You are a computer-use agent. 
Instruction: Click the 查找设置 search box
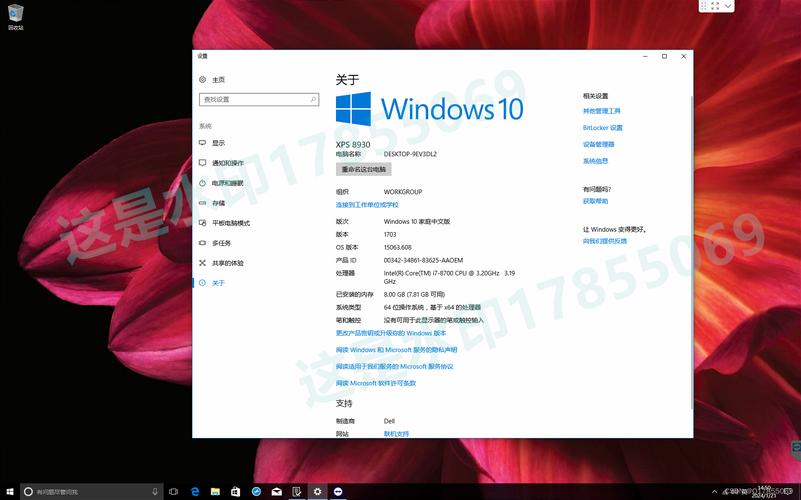pos(256,100)
